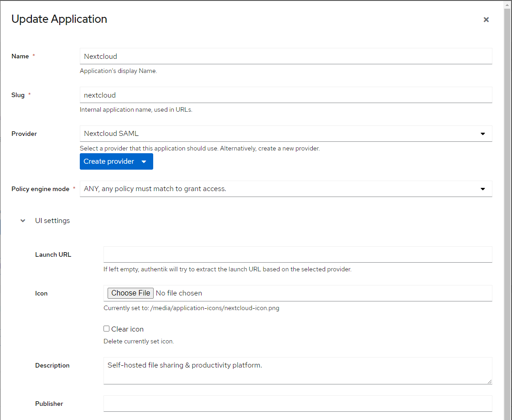Click the Slug input field
The height and width of the screenshot is (420, 512).
(x=286, y=94)
